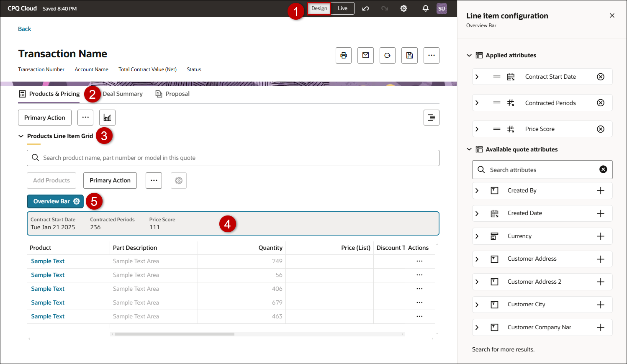Open the header more actions ellipsis
The height and width of the screenshot is (364, 627).
[432, 55]
